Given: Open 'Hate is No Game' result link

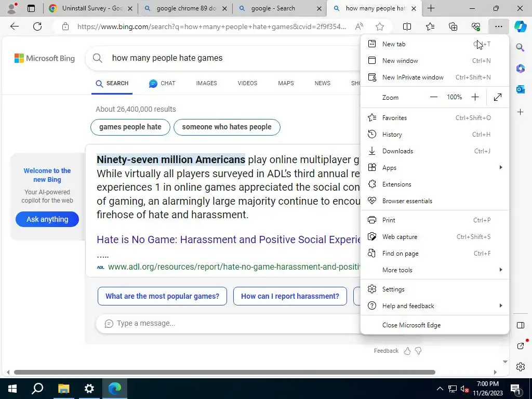Looking at the screenshot, I should [229, 240].
